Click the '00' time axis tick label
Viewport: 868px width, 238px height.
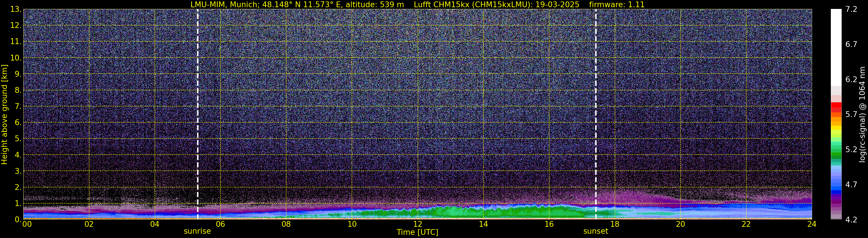coord(27,224)
